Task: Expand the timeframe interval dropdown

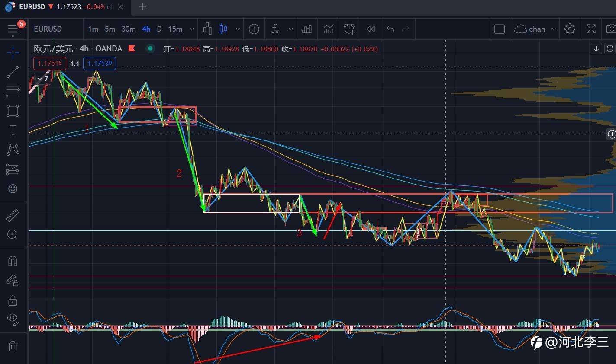Action: tap(191, 29)
